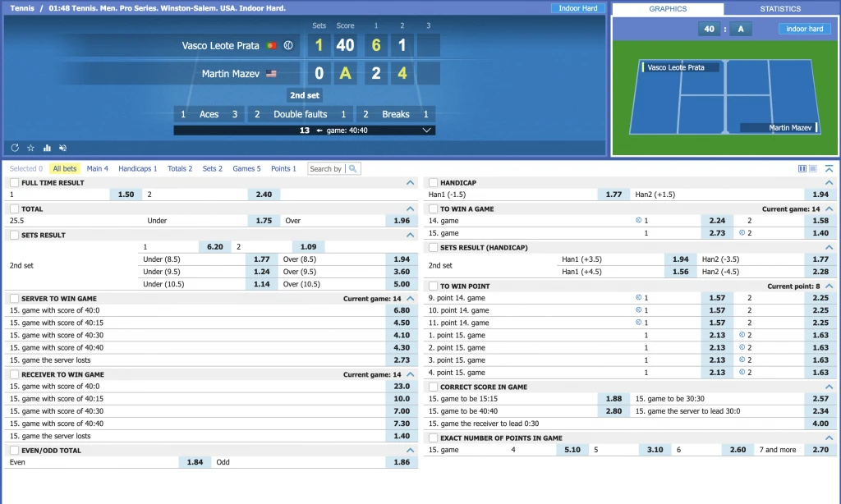The width and height of the screenshot is (841, 504).
Task: Click into the Search by input field
Action: pyautogui.click(x=326, y=169)
